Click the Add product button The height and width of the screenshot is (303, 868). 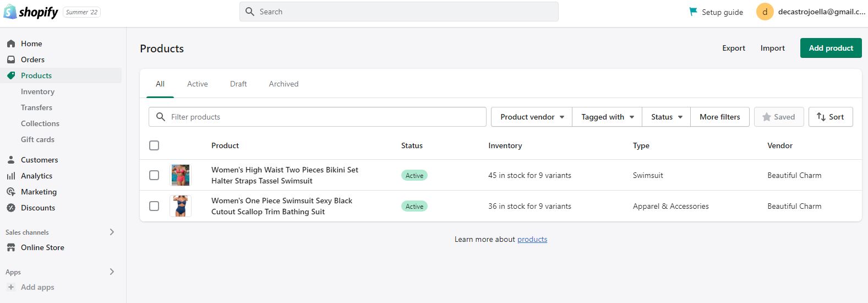tap(831, 48)
